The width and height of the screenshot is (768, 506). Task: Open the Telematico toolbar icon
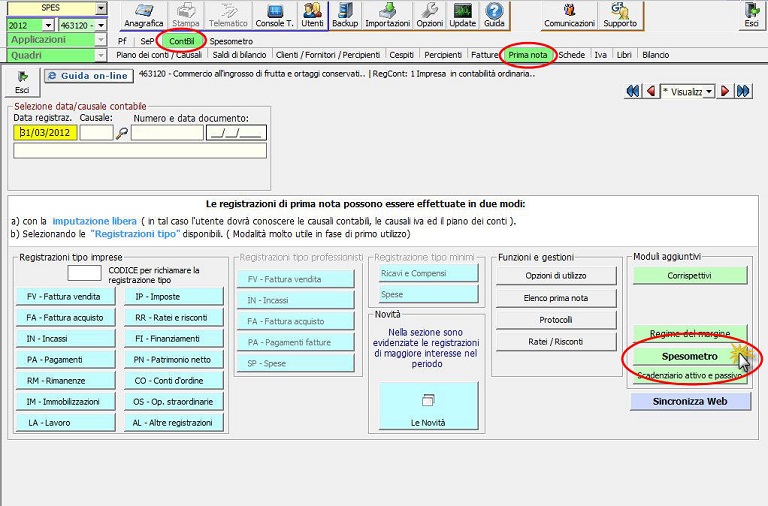click(228, 15)
